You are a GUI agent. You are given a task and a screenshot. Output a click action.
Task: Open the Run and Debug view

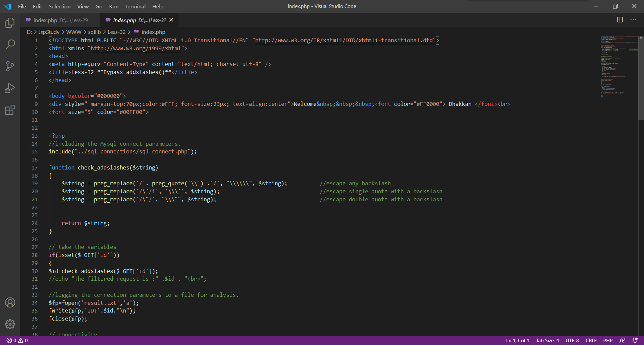[x=10, y=88]
